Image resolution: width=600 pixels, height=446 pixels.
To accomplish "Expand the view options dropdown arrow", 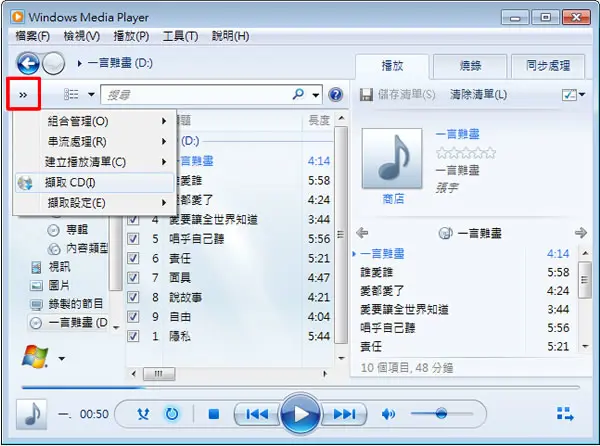I will tap(91, 94).
